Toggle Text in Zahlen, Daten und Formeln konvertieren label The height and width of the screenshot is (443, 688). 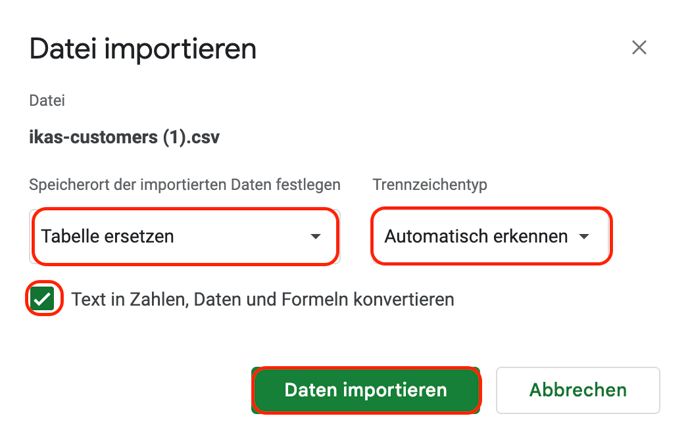(262, 300)
